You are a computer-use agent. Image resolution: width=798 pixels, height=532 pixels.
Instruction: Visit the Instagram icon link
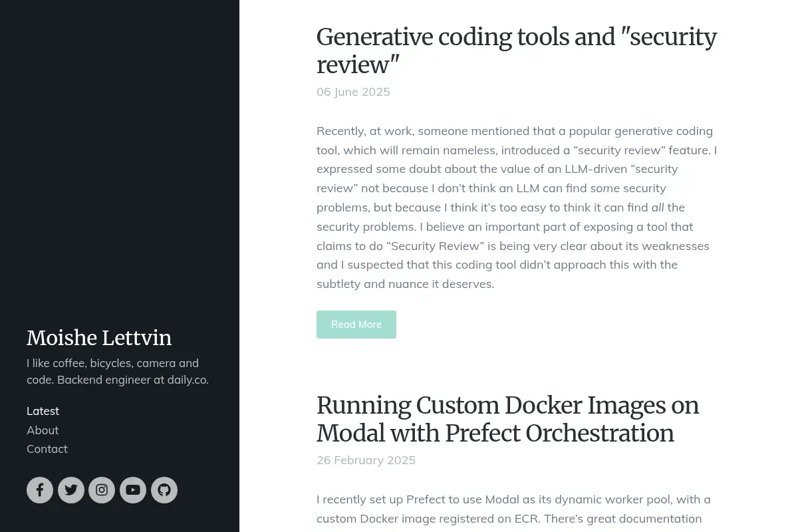102,490
